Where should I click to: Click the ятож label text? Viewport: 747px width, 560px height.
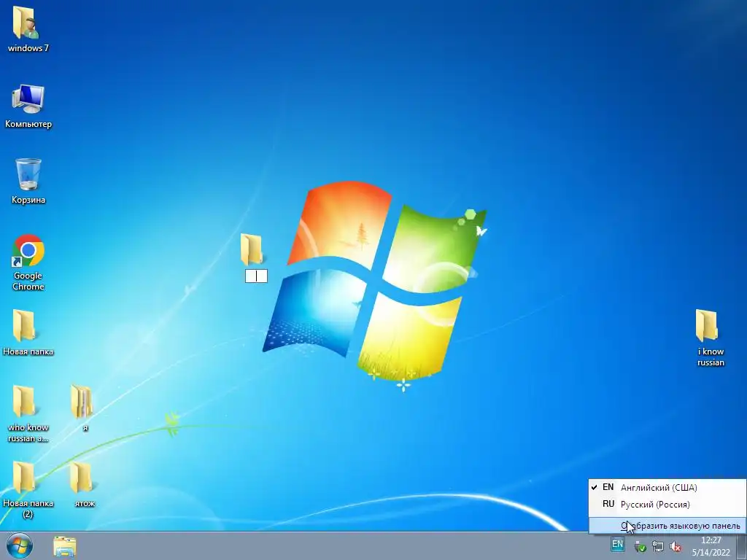pyautogui.click(x=85, y=503)
